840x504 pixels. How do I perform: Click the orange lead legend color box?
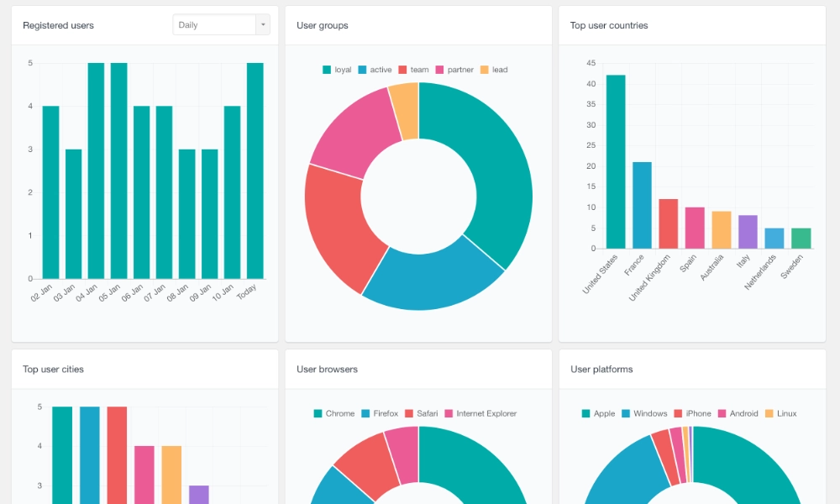(484, 70)
